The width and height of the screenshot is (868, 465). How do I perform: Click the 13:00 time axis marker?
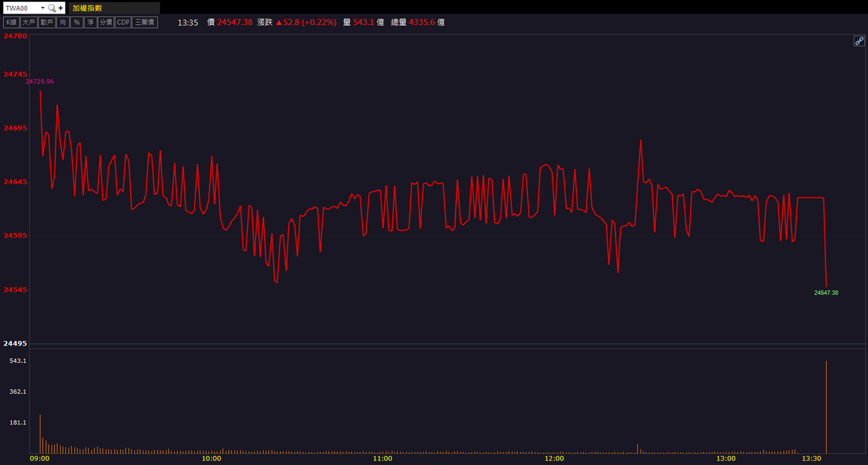click(726, 459)
